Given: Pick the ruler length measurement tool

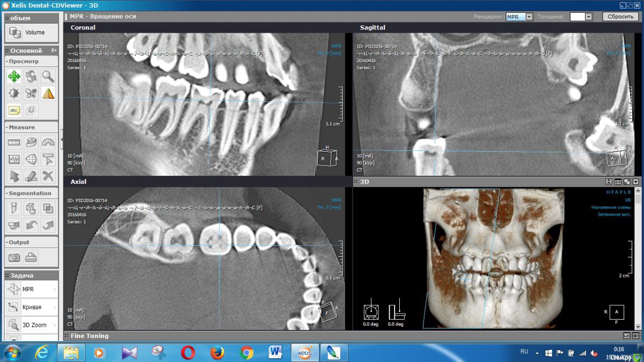Looking at the screenshot, I should [14, 143].
